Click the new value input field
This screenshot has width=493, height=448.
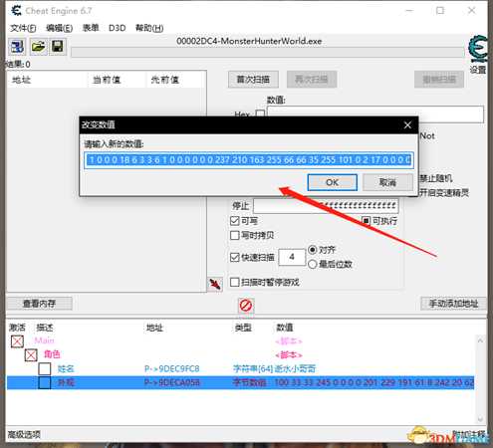point(249,160)
